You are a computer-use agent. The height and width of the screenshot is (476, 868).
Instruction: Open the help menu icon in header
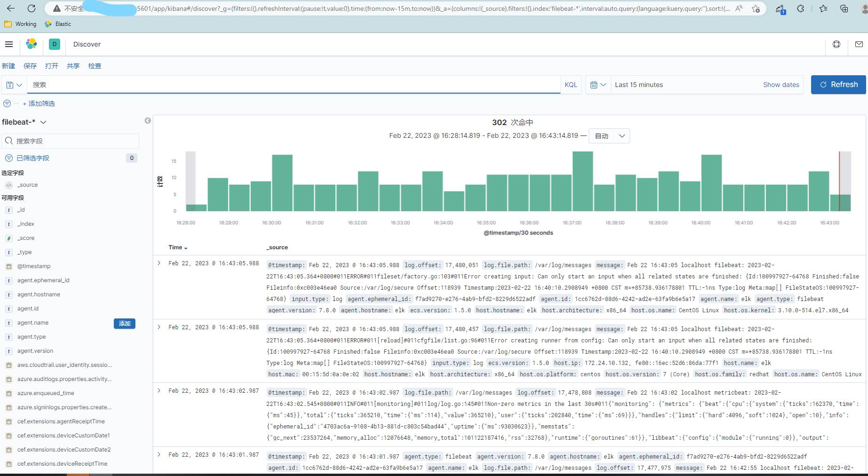click(836, 44)
